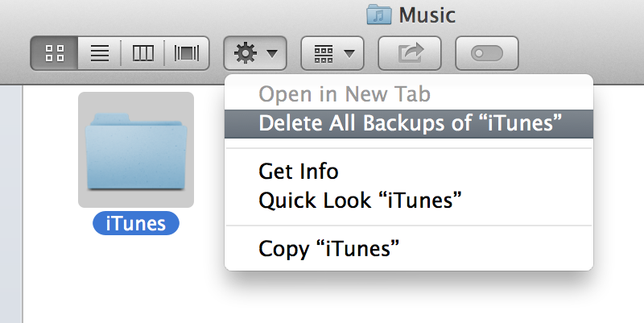Switch to icon view
The width and height of the screenshot is (644, 323).
click(x=54, y=53)
